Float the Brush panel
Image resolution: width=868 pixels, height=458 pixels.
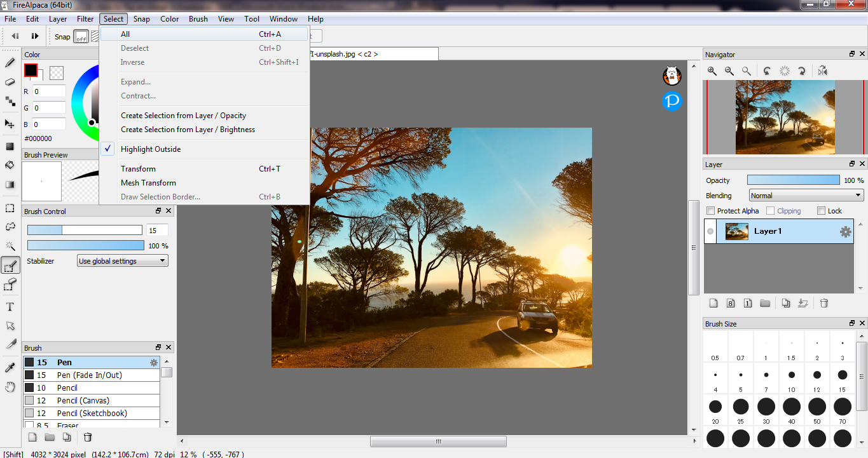tap(158, 347)
